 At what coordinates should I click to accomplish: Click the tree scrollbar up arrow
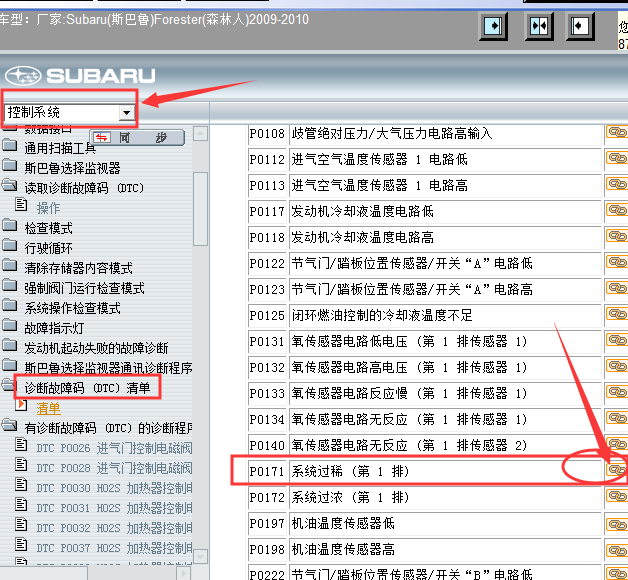(x=200, y=133)
